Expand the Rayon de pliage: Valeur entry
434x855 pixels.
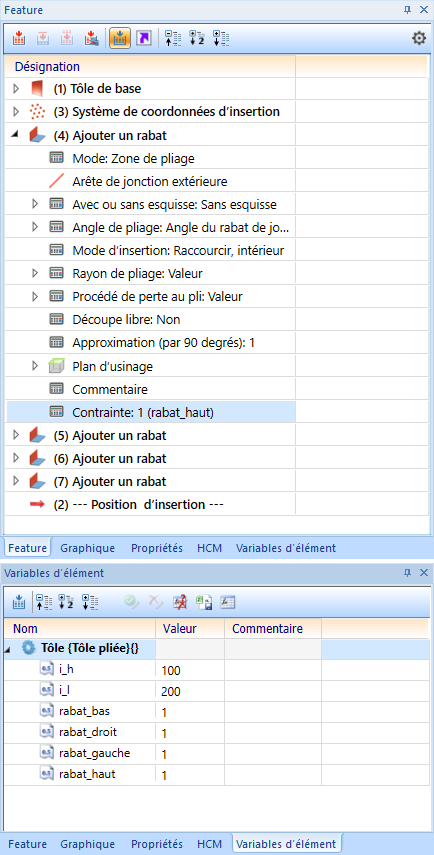[35, 273]
